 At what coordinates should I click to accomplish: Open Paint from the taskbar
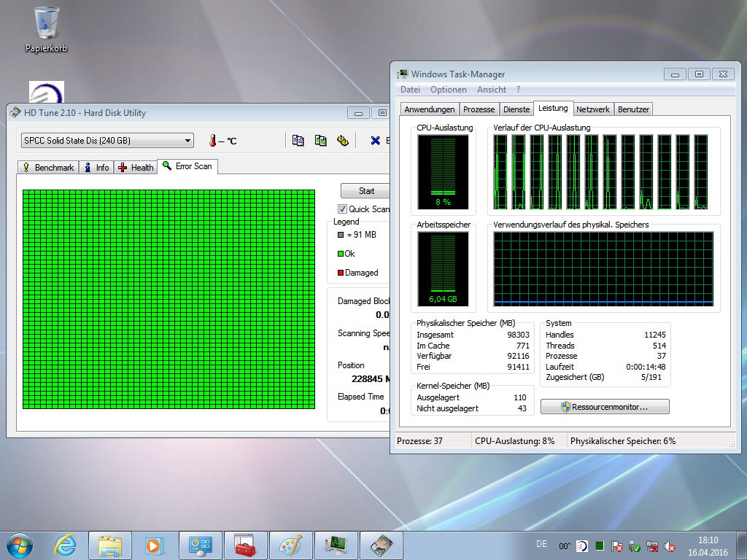point(290,545)
